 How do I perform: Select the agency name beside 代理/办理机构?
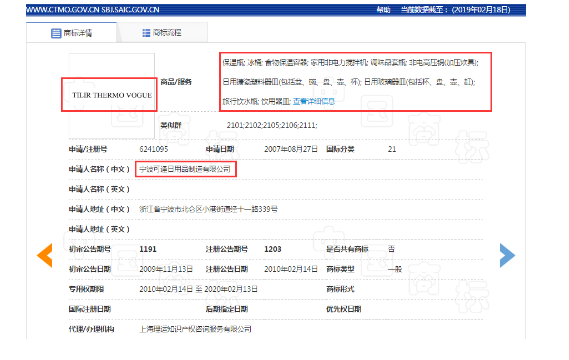195,329
